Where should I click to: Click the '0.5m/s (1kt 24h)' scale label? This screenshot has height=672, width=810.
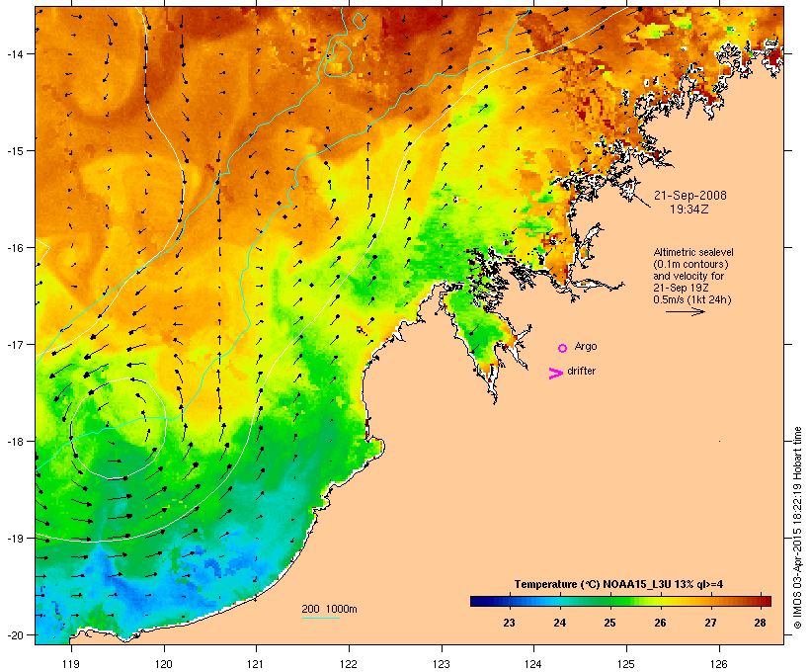pyautogui.click(x=692, y=299)
